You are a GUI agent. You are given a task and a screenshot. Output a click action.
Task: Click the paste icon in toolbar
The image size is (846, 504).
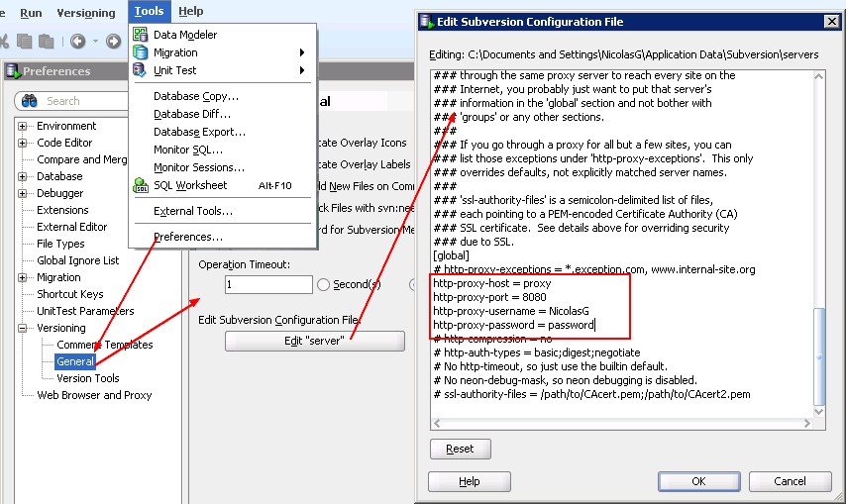46,41
